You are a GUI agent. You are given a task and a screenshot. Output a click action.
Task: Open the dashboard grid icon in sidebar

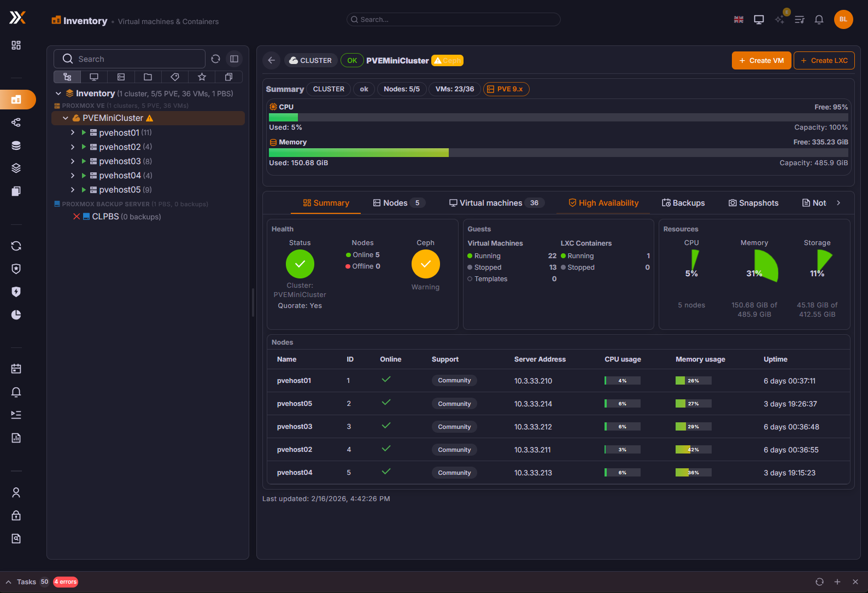(x=16, y=45)
